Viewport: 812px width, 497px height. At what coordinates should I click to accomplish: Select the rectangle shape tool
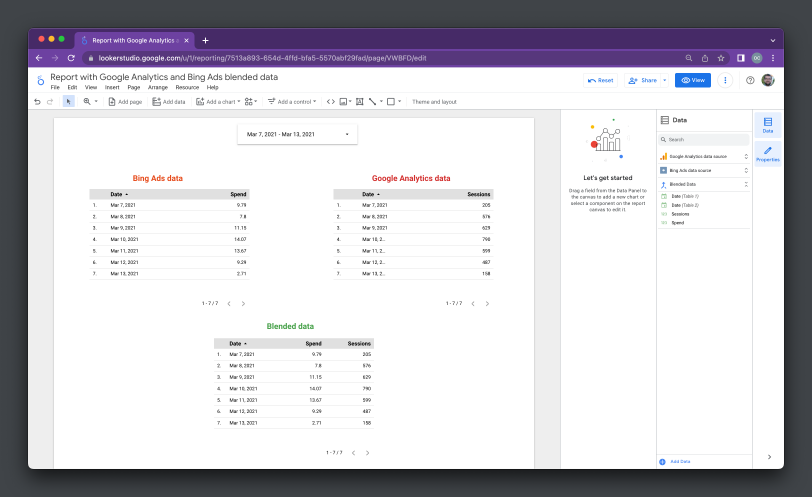click(x=391, y=102)
